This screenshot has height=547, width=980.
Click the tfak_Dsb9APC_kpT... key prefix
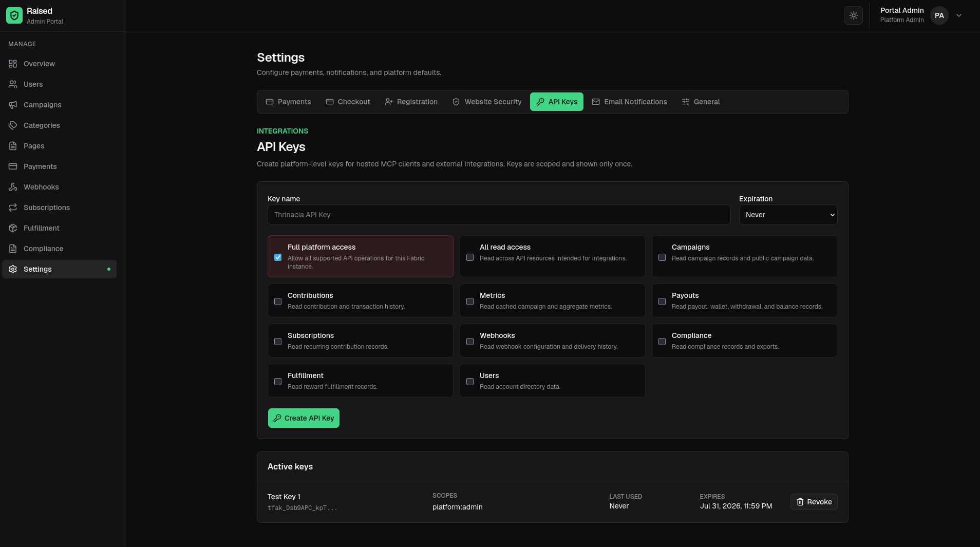[x=303, y=508]
